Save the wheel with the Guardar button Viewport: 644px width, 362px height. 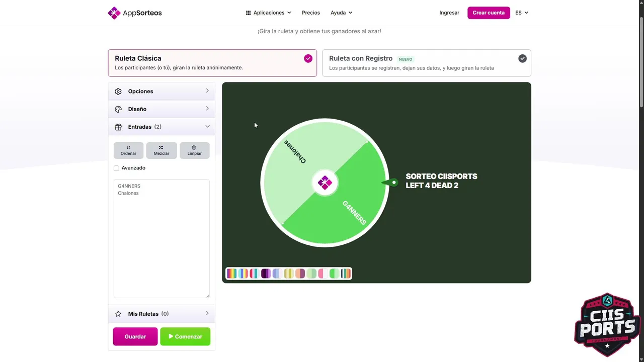point(135,336)
